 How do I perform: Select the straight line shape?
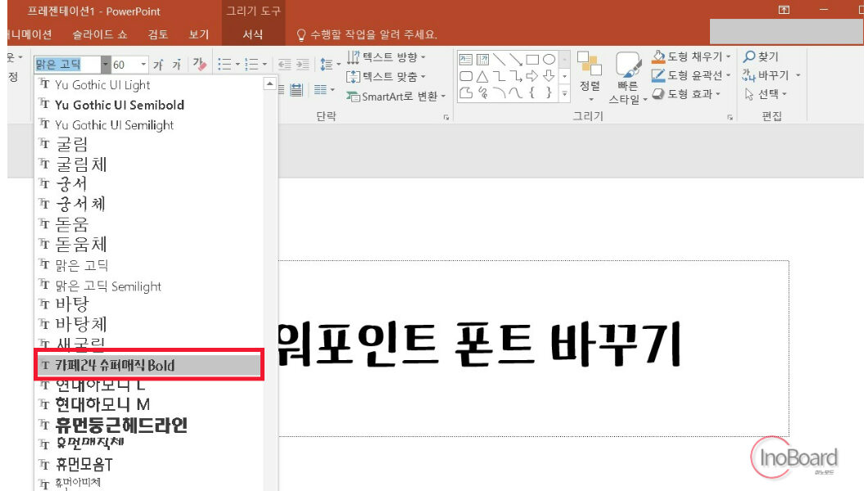tap(500, 59)
